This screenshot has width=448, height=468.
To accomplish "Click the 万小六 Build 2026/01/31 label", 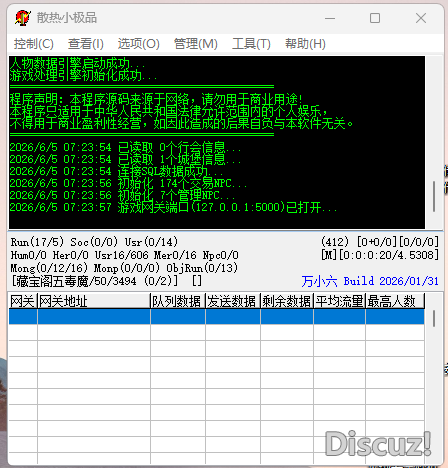I will (x=370, y=281).
